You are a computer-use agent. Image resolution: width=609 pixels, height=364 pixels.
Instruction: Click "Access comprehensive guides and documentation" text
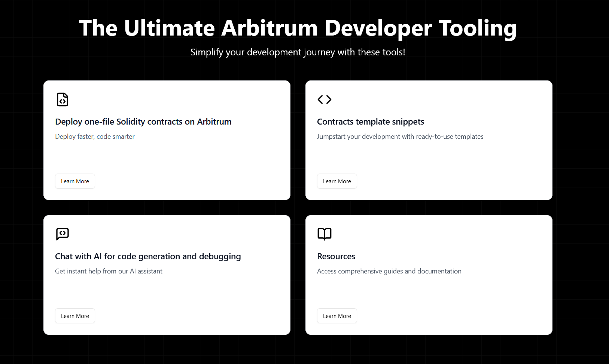point(389,271)
